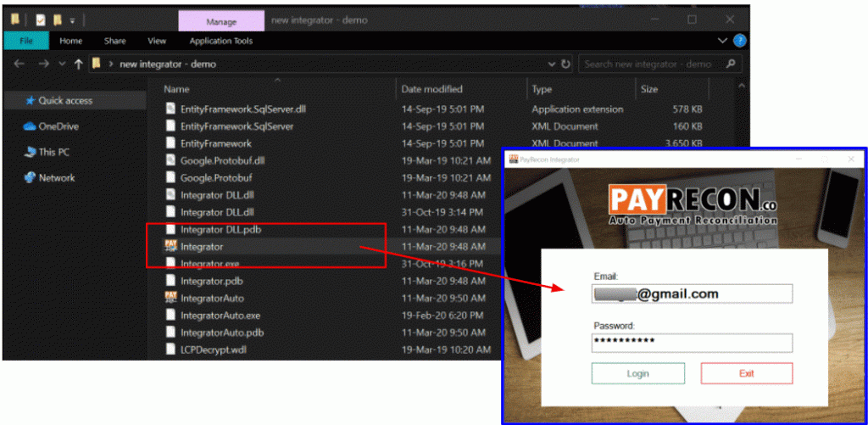Switch to the View ribbon tab
Screen dimensions: 868x425
coord(157,41)
